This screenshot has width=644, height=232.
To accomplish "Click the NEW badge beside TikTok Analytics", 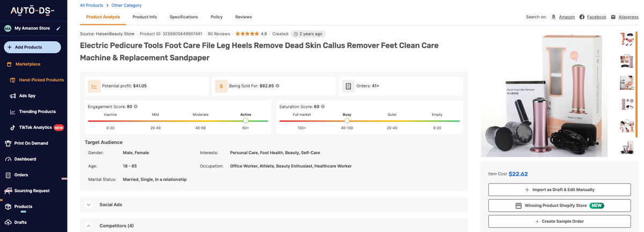I will click(x=59, y=128).
